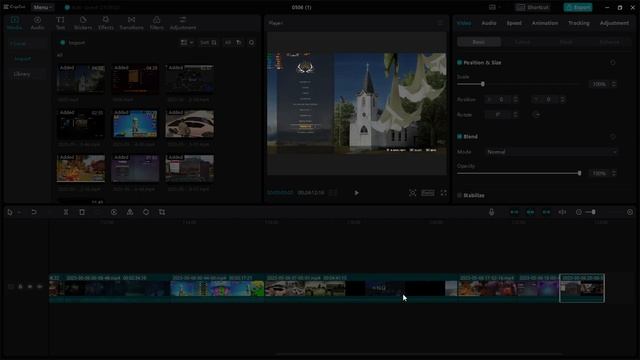Open the Adjustment tab in media toolbar
The image size is (640, 360).
(182, 23)
